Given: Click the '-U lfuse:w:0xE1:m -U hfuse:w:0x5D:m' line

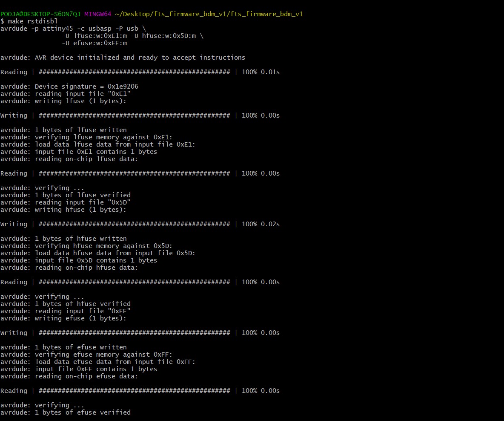Looking at the screenshot, I should tap(132, 36).
